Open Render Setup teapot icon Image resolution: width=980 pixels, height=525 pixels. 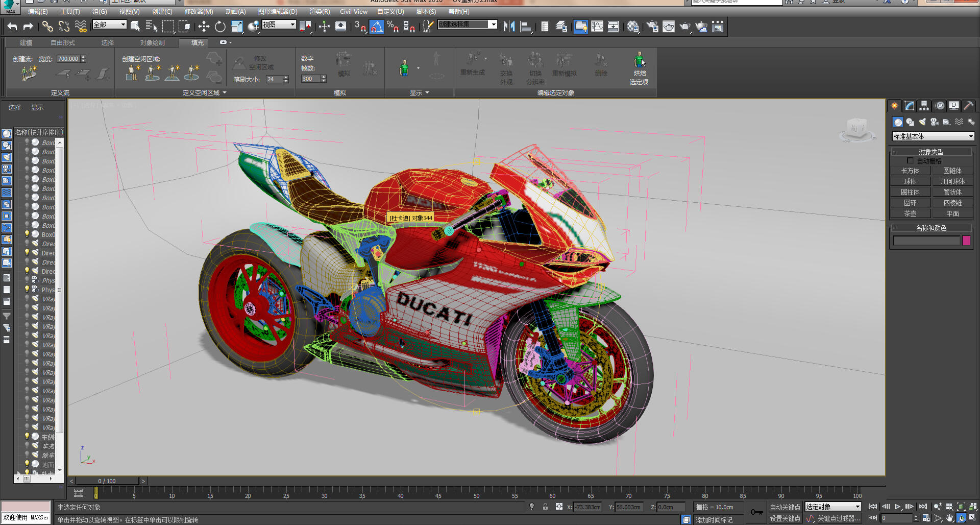pos(652,27)
